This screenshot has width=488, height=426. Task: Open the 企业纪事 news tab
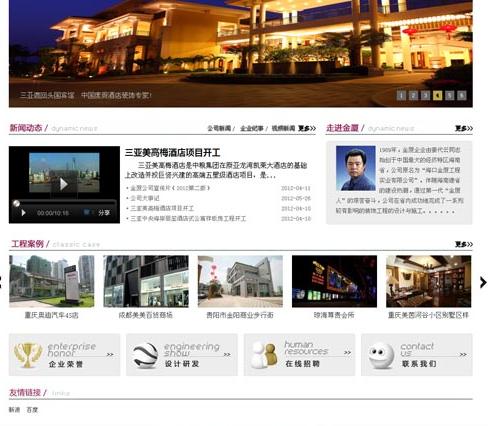[x=252, y=128]
